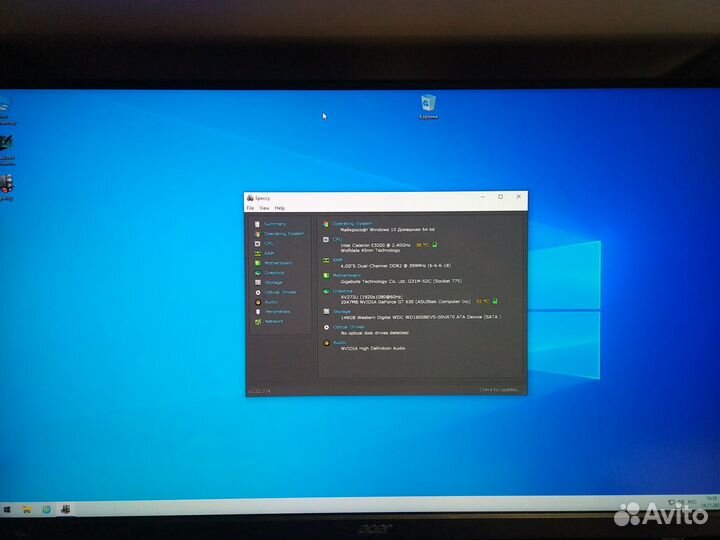Select Motherboard in the left panel
Image resolution: width=720 pixels, height=540 pixels.
coord(278,263)
